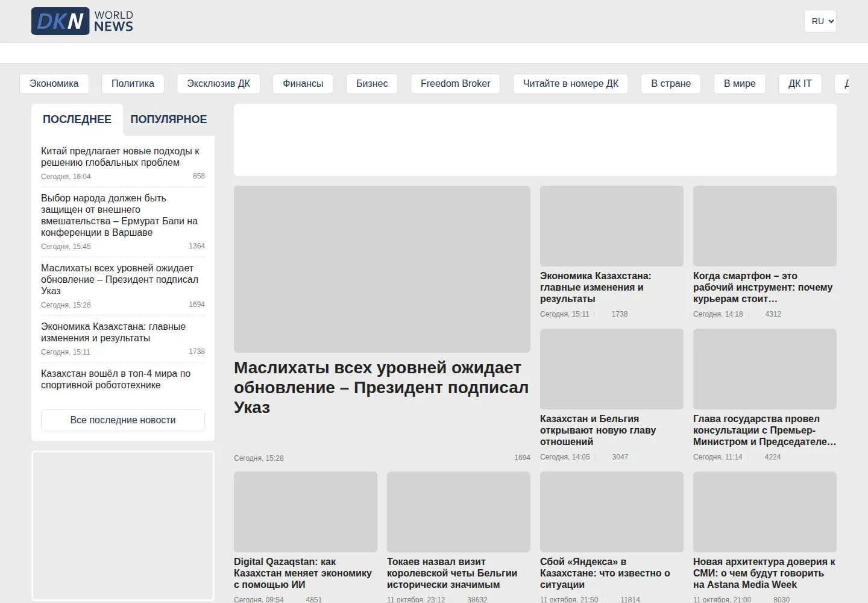The image size is (868, 603).
Task: Open sidebar story on Ермурат Бапи Варшаве
Action: click(119, 215)
